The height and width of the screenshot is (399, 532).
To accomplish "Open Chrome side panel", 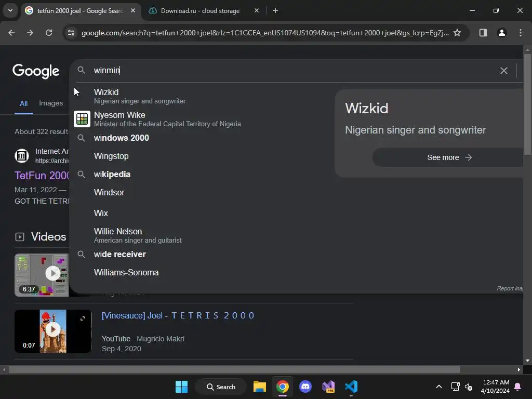I will [483, 33].
